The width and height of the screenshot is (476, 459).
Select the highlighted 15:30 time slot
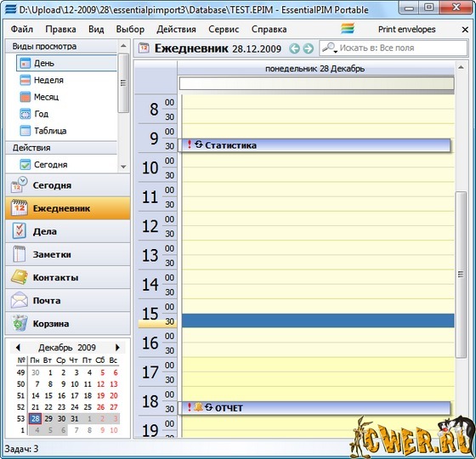pos(318,321)
